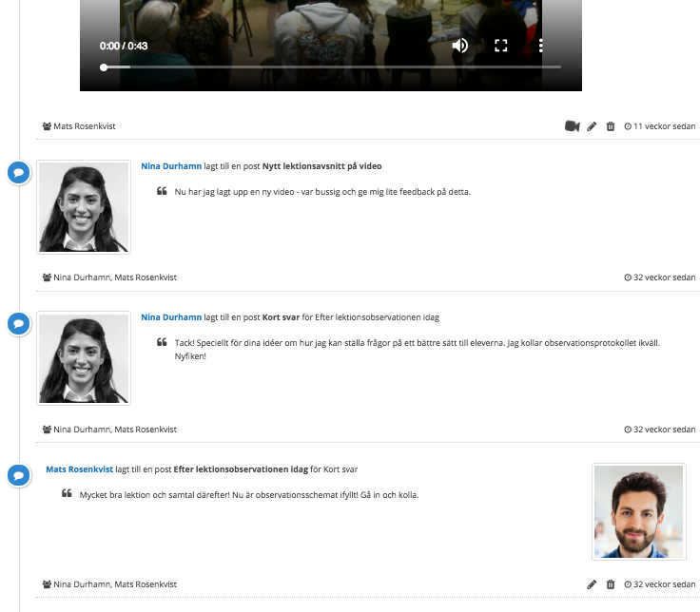Click the message Mycket bra lektion och samtal därefter
Image resolution: width=700 pixels, height=612 pixels.
[249, 495]
